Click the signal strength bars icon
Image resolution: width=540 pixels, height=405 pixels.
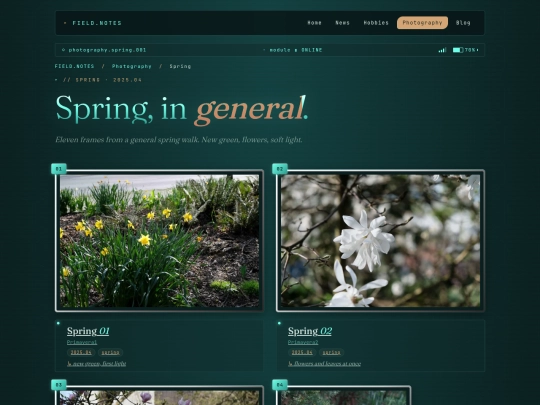(442, 50)
